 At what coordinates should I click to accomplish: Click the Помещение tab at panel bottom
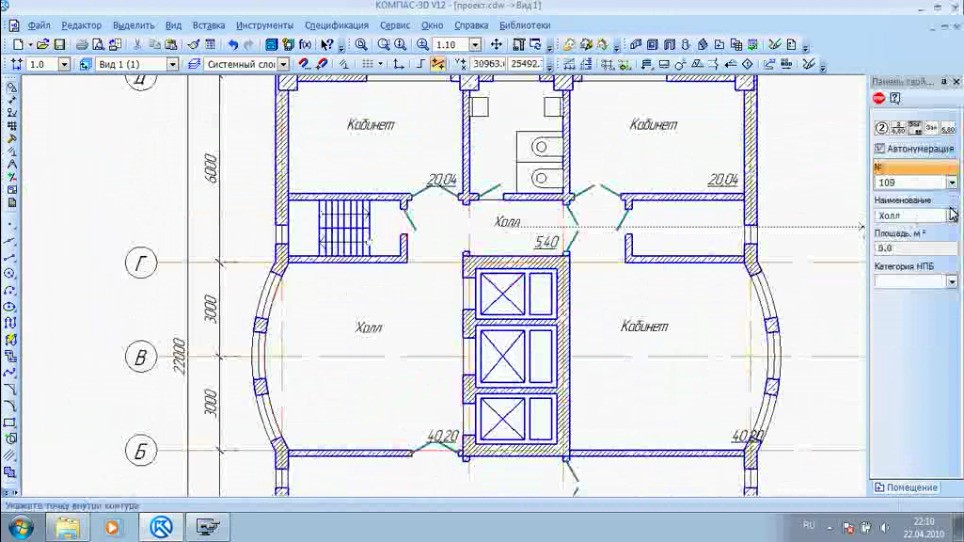(906, 487)
